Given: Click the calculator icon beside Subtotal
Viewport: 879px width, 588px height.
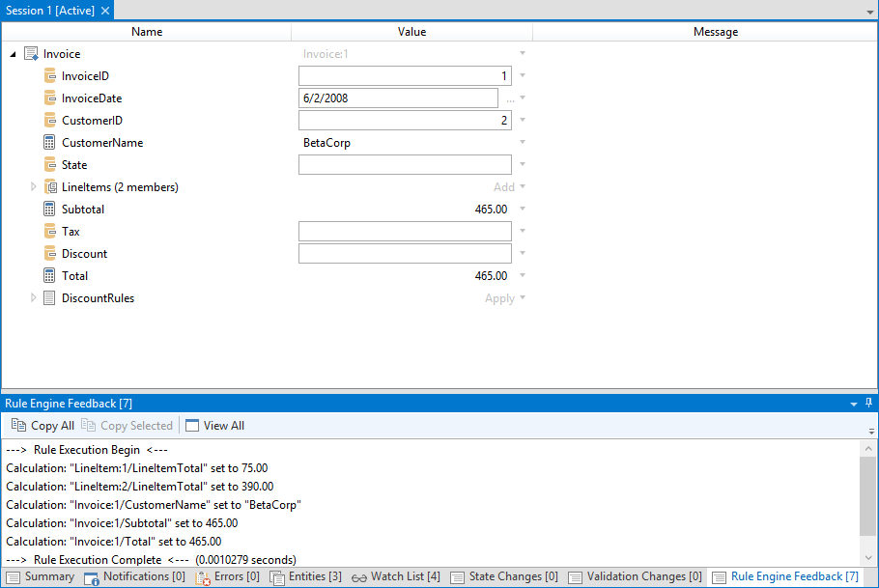Looking at the screenshot, I should (x=50, y=210).
